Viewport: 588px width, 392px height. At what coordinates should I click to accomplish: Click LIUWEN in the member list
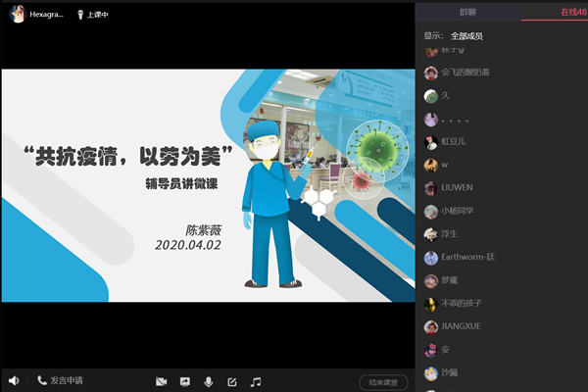(x=457, y=188)
